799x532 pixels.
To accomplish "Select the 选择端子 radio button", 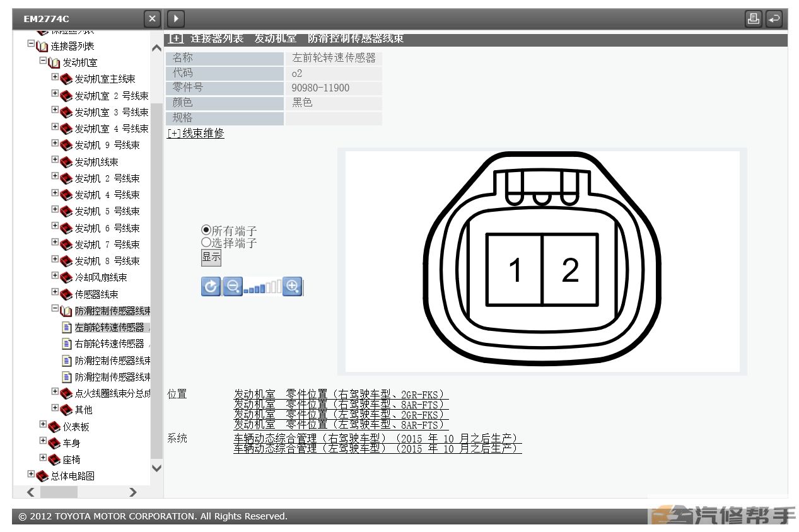I will tap(206, 242).
